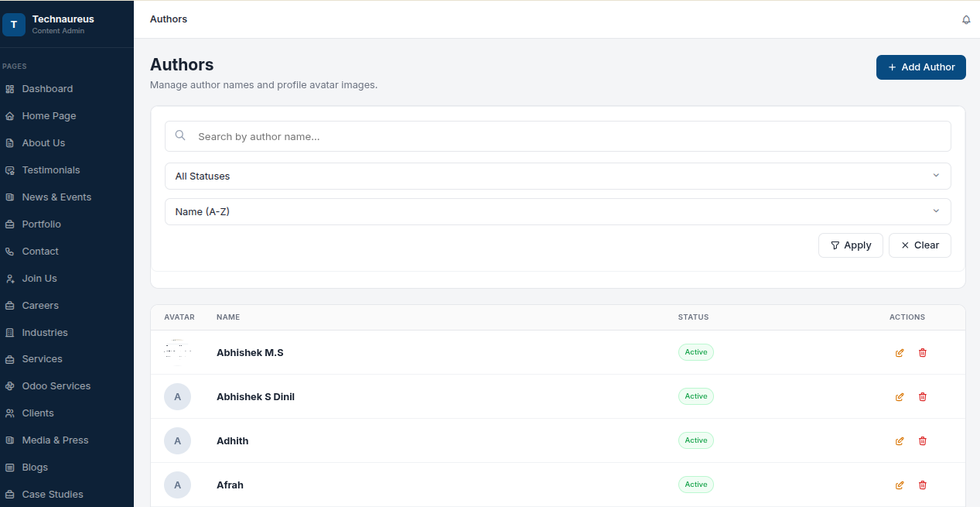Click the edit icon for Adhith
The height and width of the screenshot is (507, 980).
(x=900, y=441)
